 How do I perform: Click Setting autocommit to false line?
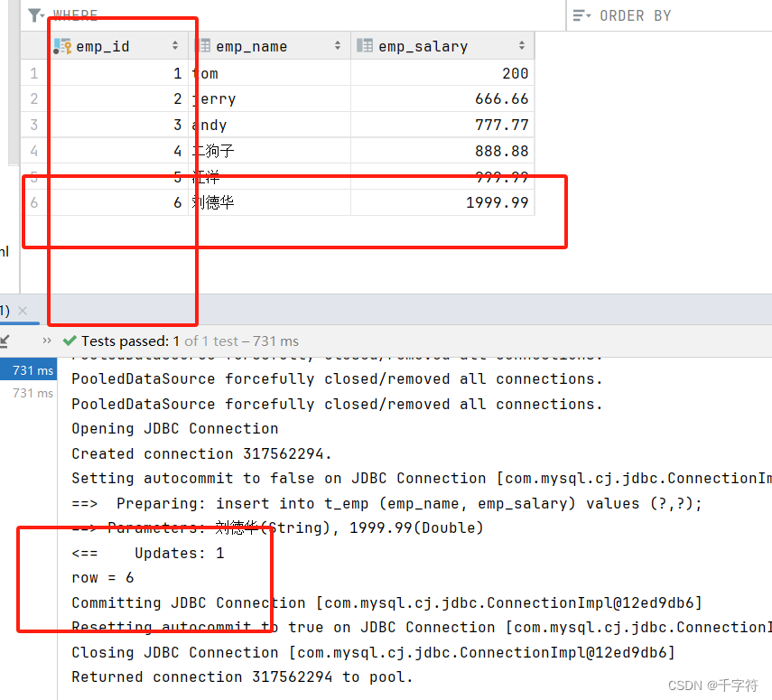422,479
